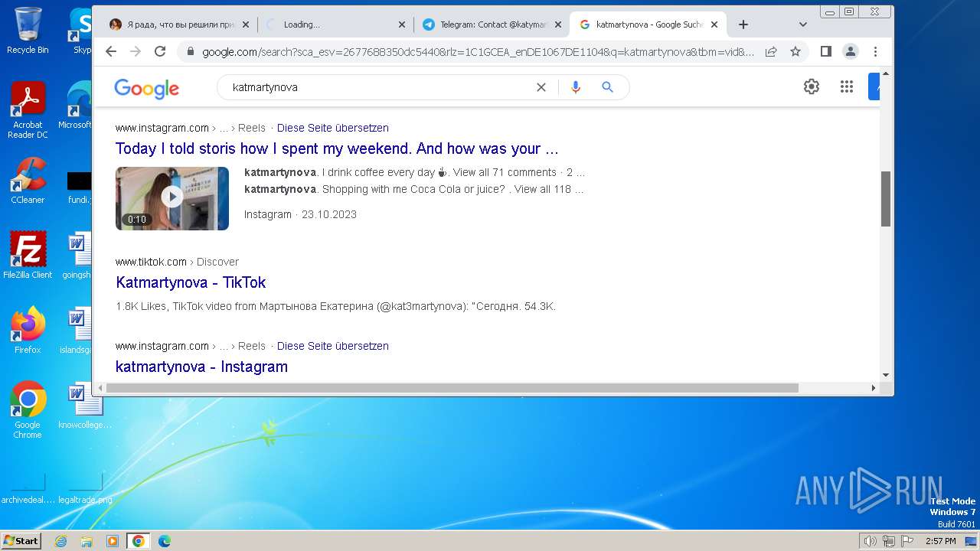Click the horizontal scrollbar thumb

point(452,388)
